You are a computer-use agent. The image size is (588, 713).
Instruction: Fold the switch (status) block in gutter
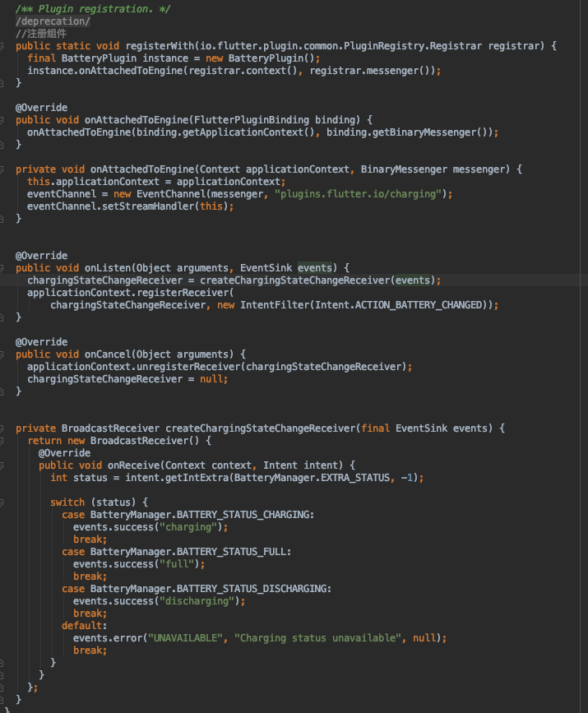pos(3,502)
